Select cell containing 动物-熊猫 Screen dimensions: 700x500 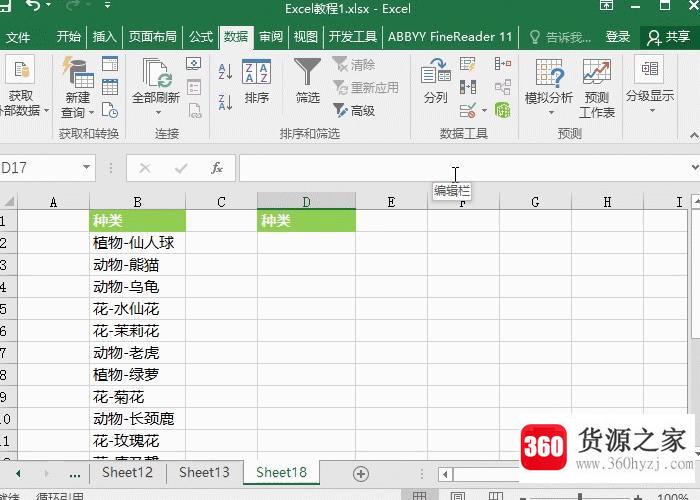[138, 265]
